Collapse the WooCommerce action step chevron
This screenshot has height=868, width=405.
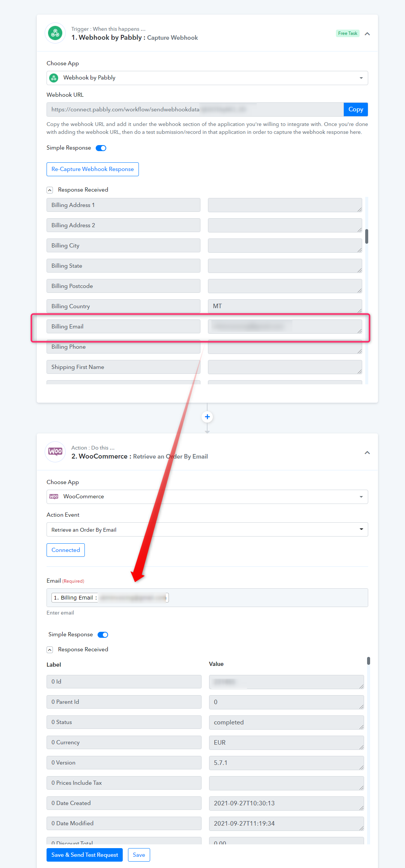pos(367,453)
